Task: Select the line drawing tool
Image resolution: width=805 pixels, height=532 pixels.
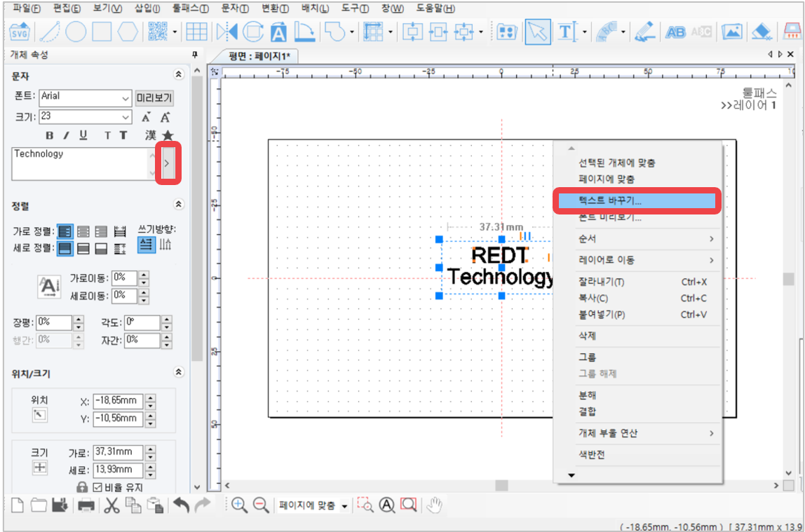Action: [x=50, y=32]
